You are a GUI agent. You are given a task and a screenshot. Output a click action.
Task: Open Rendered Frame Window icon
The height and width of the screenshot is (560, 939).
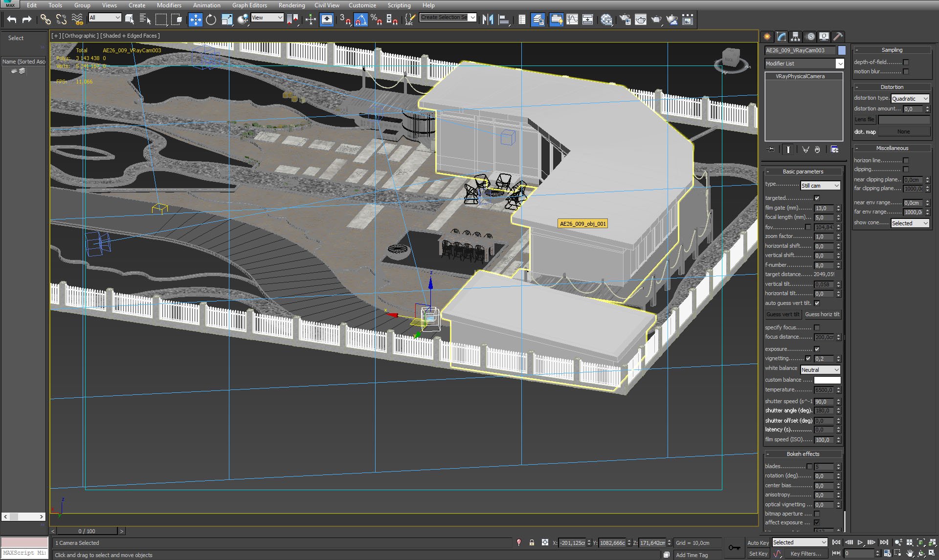click(x=641, y=20)
